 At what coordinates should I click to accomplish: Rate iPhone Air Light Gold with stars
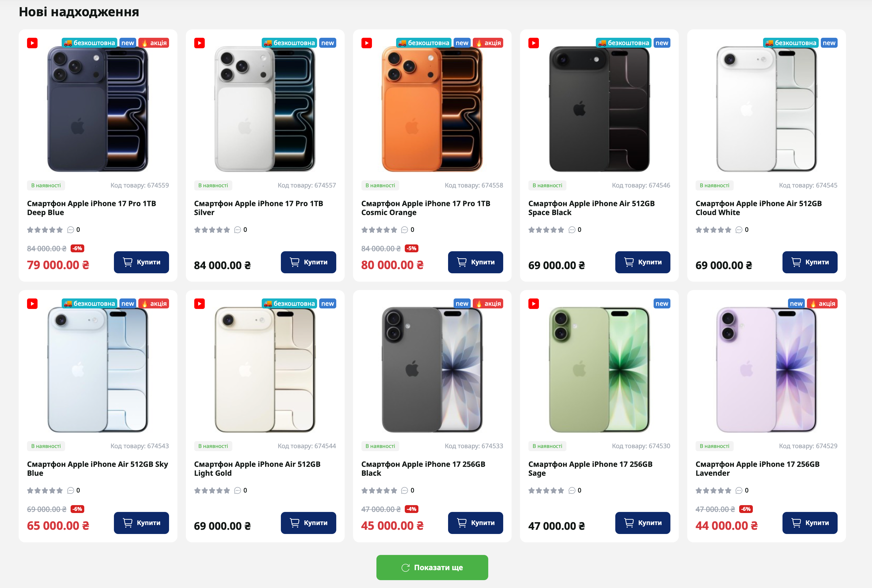(x=212, y=490)
